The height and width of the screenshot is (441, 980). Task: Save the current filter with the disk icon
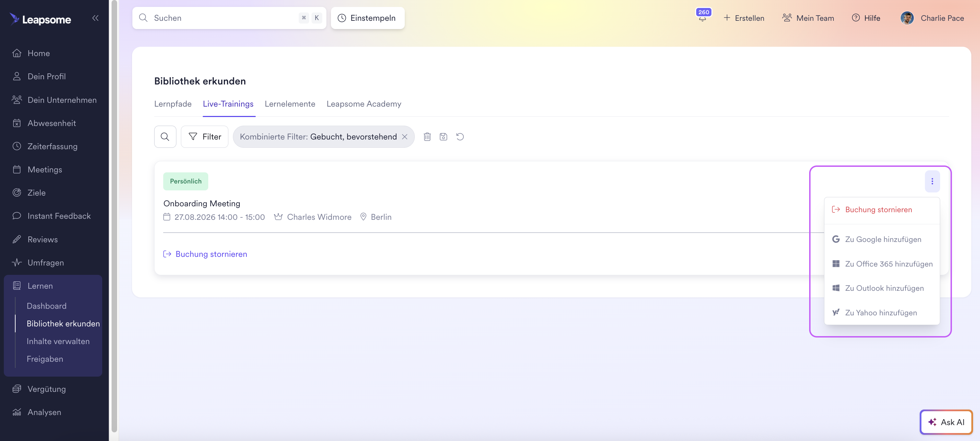pos(443,137)
